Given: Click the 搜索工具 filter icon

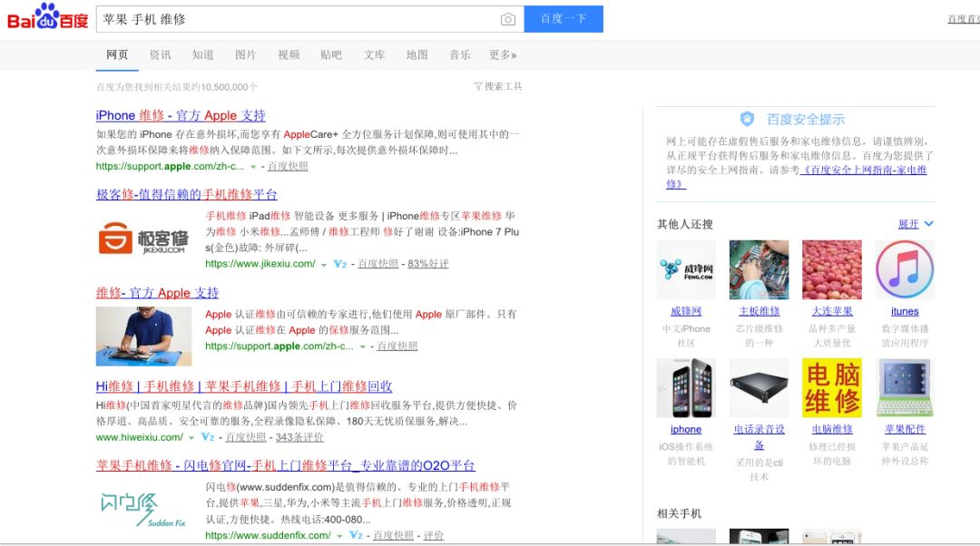Looking at the screenshot, I should point(478,86).
